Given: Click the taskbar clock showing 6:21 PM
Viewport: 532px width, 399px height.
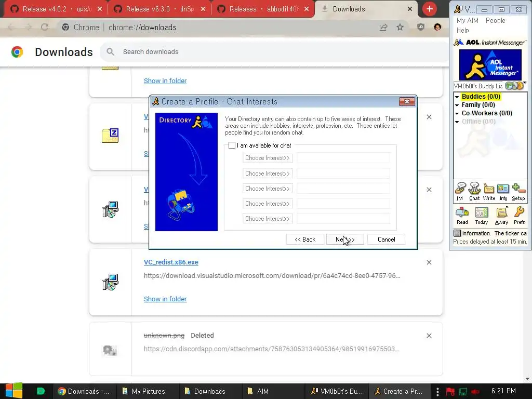Looking at the screenshot, I should [x=503, y=391].
